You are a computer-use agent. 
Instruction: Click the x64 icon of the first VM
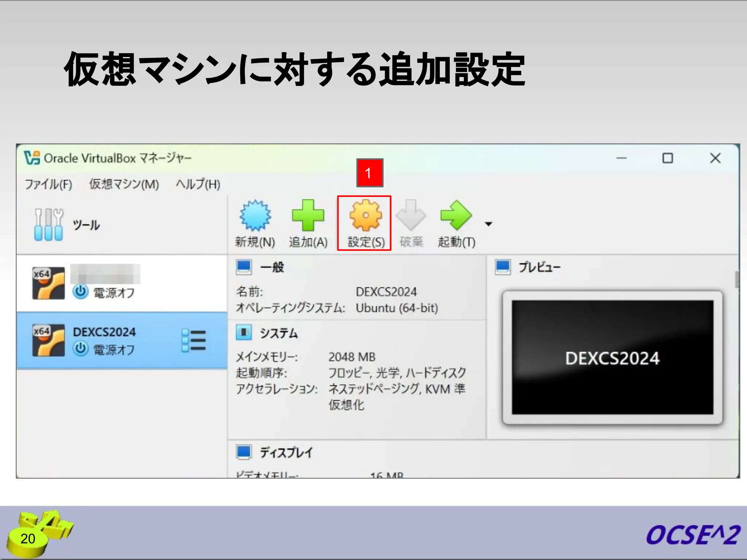coord(49,283)
